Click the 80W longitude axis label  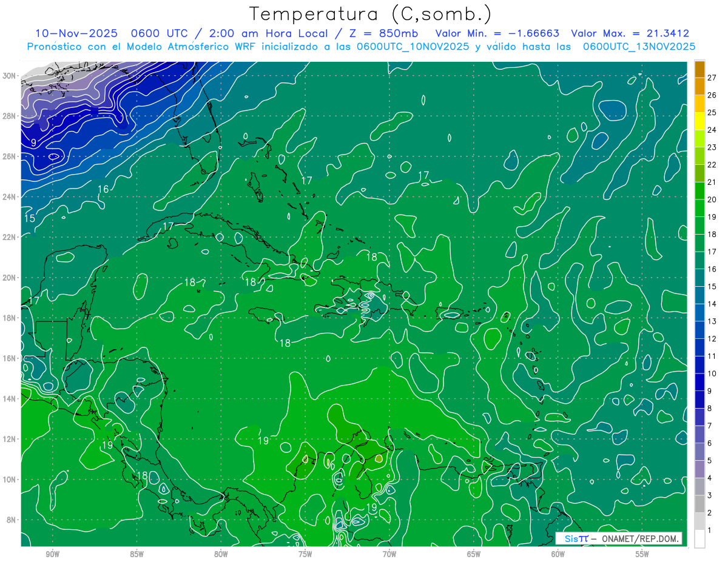point(221,554)
